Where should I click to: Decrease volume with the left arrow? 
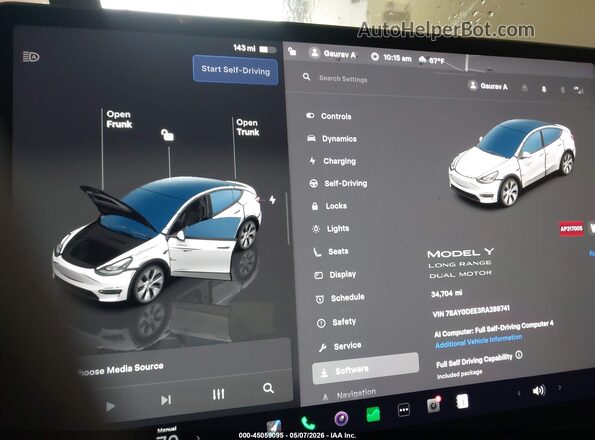click(x=519, y=393)
